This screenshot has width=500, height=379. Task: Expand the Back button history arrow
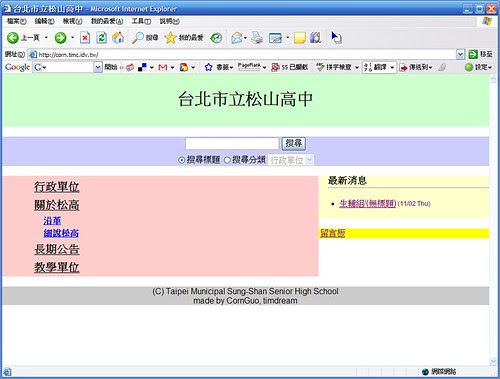[46, 38]
